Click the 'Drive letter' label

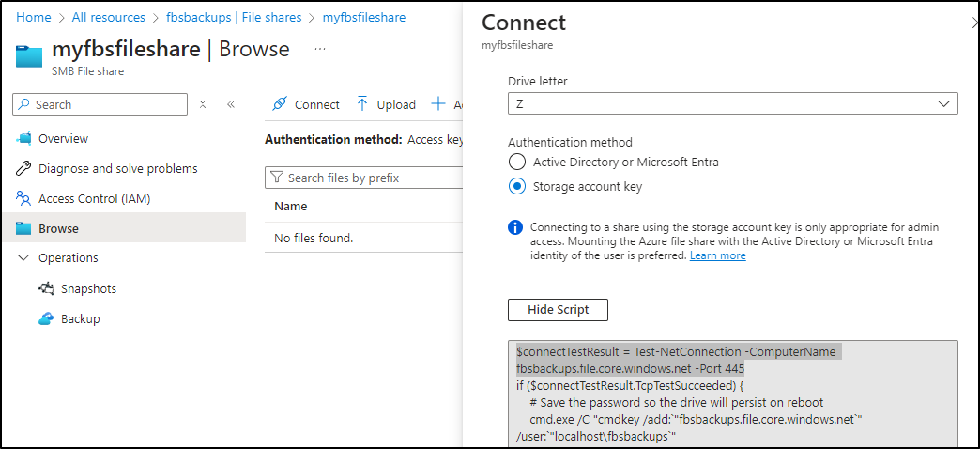pyautogui.click(x=538, y=82)
